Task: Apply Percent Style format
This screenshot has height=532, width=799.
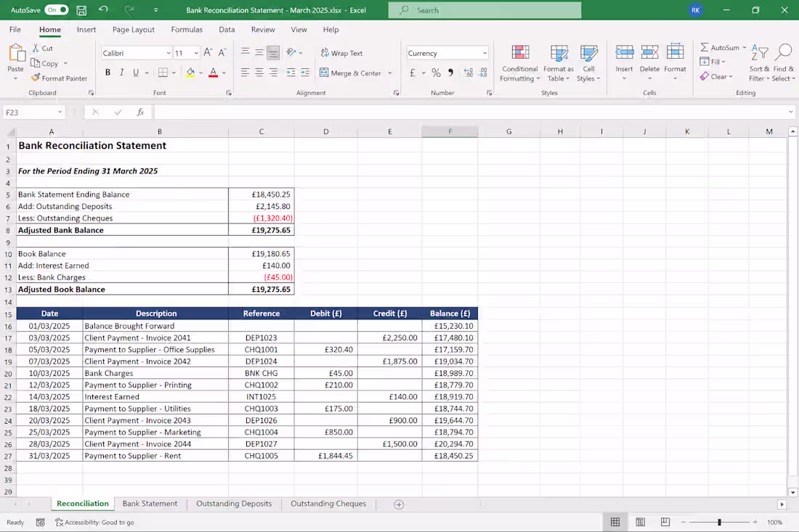Action: click(x=437, y=73)
